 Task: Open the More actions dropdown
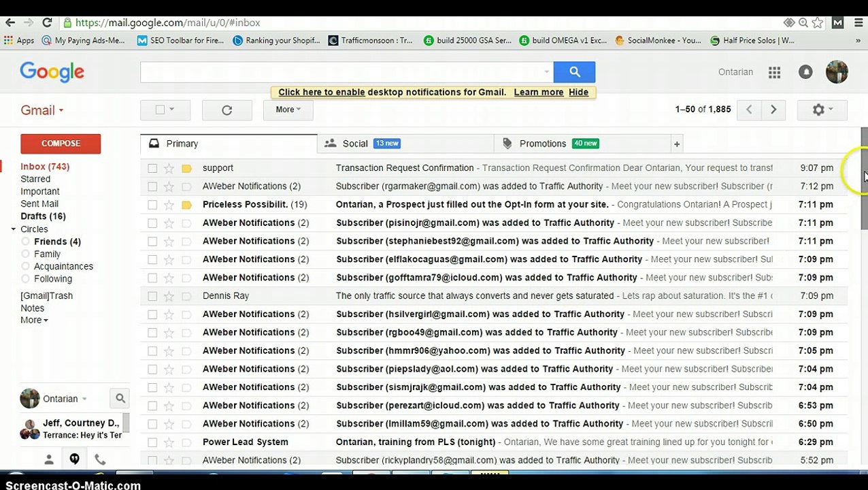pyautogui.click(x=288, y=110)
